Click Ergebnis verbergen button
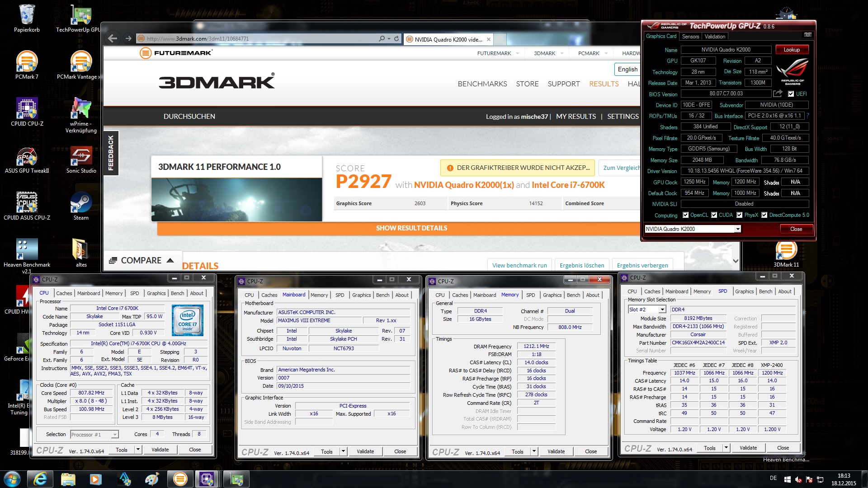This screenshot has width=868, height=488. [642, 265]
